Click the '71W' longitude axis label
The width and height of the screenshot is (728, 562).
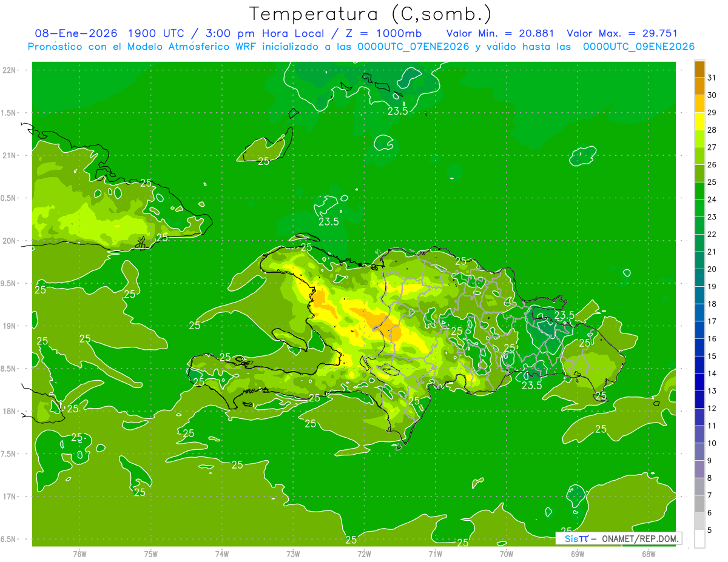pyautogui.click(x=435, y=554)
